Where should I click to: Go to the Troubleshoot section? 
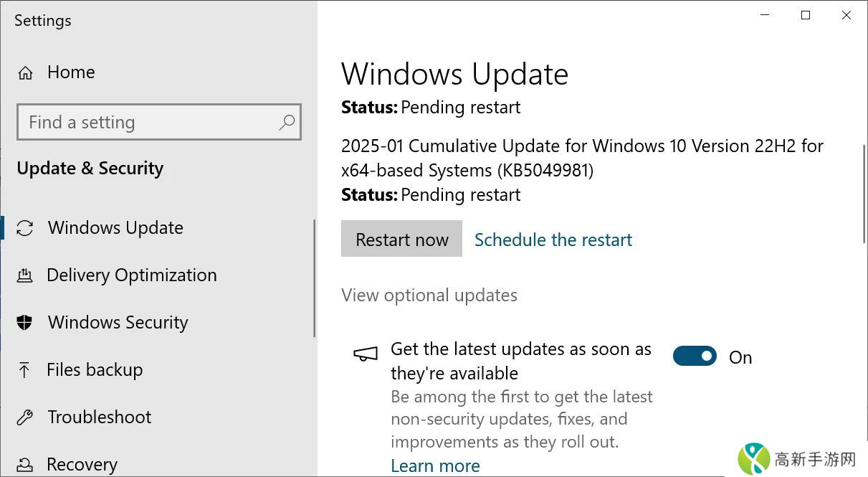[99, 417]
